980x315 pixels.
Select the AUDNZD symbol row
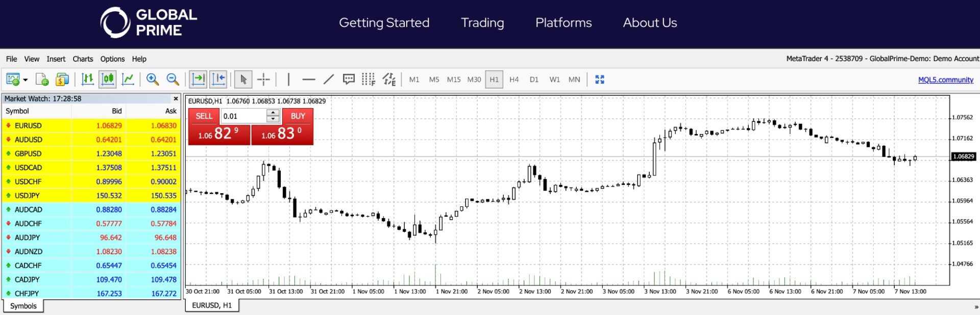(x=91, y=252)
